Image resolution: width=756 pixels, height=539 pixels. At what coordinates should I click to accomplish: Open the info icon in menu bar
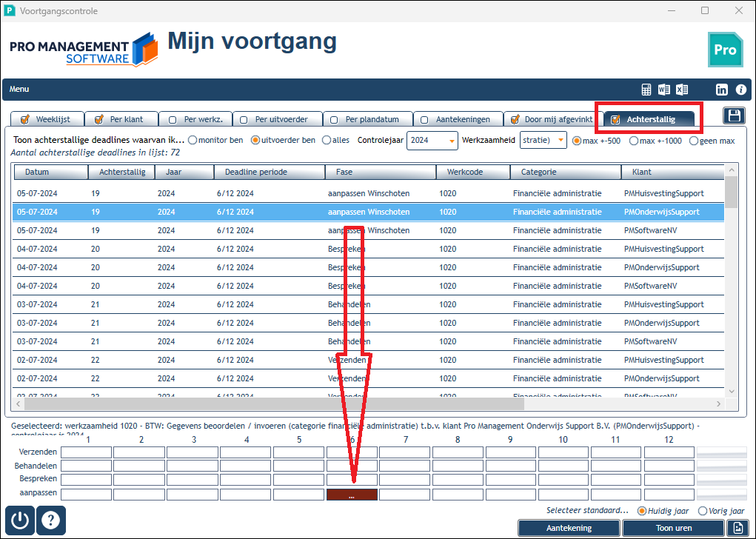(741, 90)
